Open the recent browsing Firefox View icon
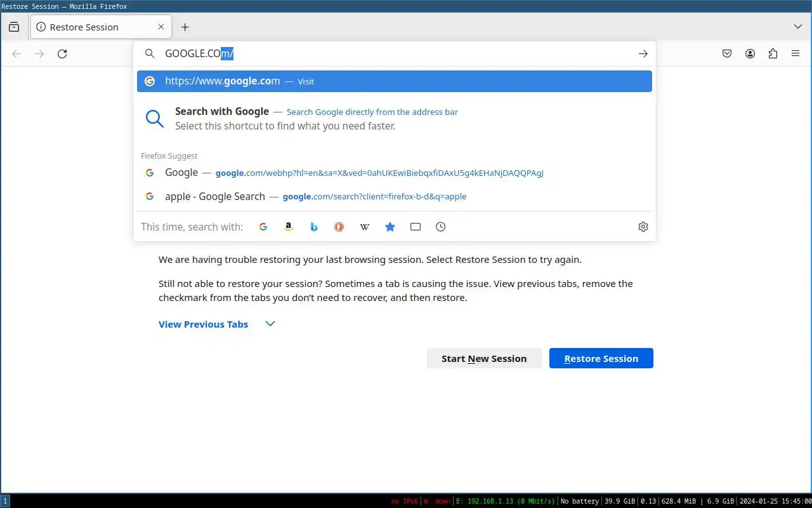The height and width of the screenshot is (508, 812). tap(14, 27)
